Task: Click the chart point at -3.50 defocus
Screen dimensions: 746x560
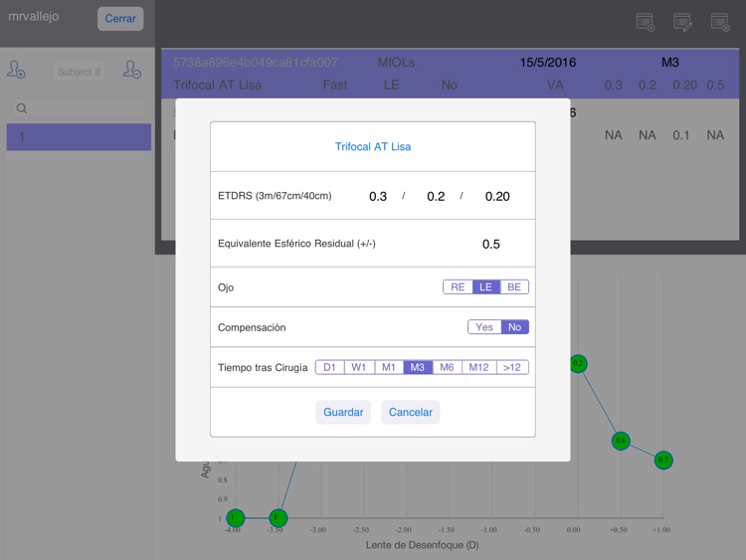Action: 278,517
